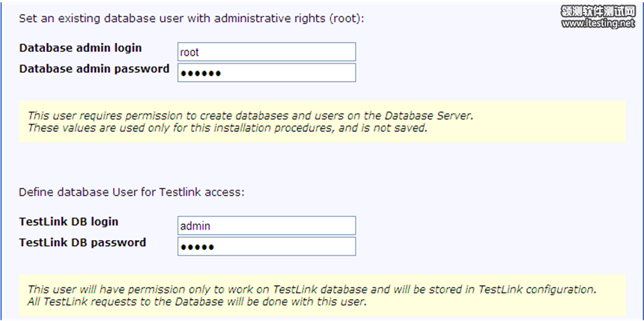Image resolution: width=644 pixels, height=321 pixels.
Task: Click the Database admin login field
Action: pos(266,52)
